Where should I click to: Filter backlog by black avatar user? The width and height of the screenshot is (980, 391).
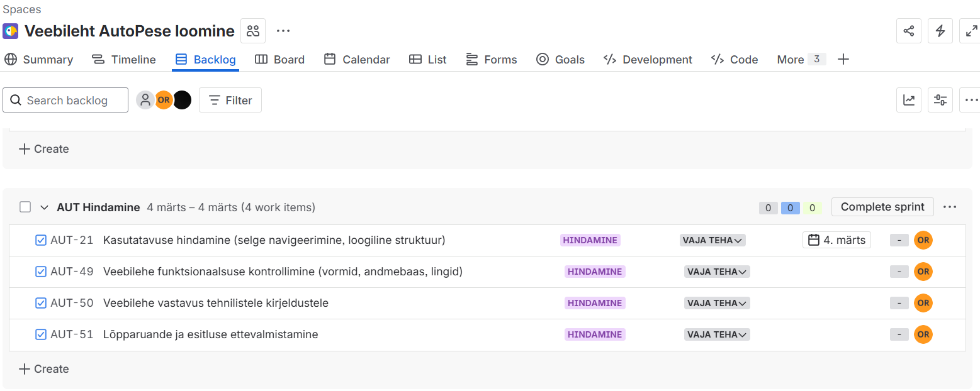tap(182, 100)
